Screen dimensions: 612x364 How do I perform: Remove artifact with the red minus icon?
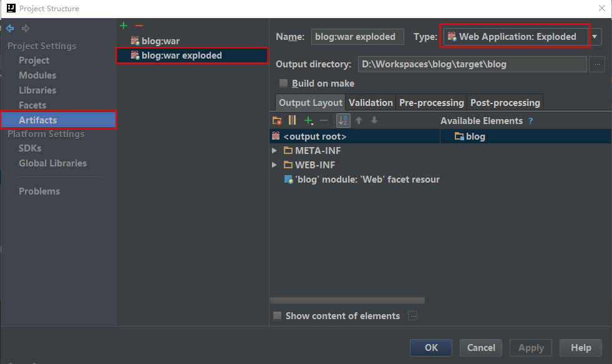[x=139, y=26]
